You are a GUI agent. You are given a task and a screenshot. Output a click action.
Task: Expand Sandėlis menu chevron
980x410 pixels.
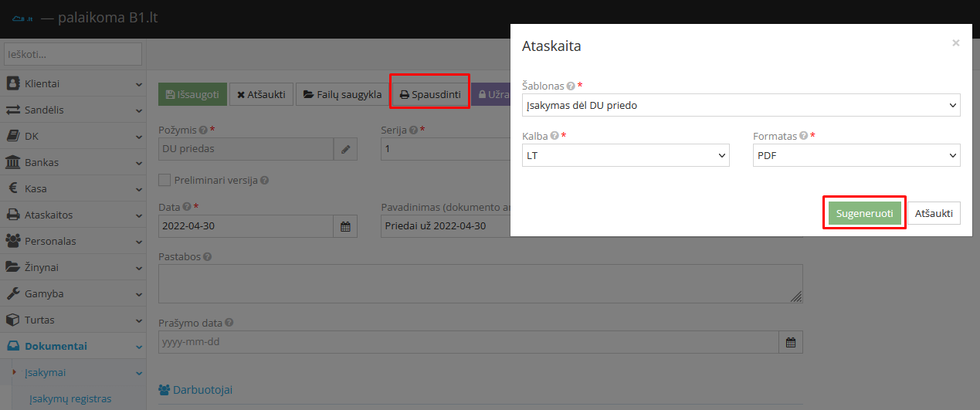(139, 110)
